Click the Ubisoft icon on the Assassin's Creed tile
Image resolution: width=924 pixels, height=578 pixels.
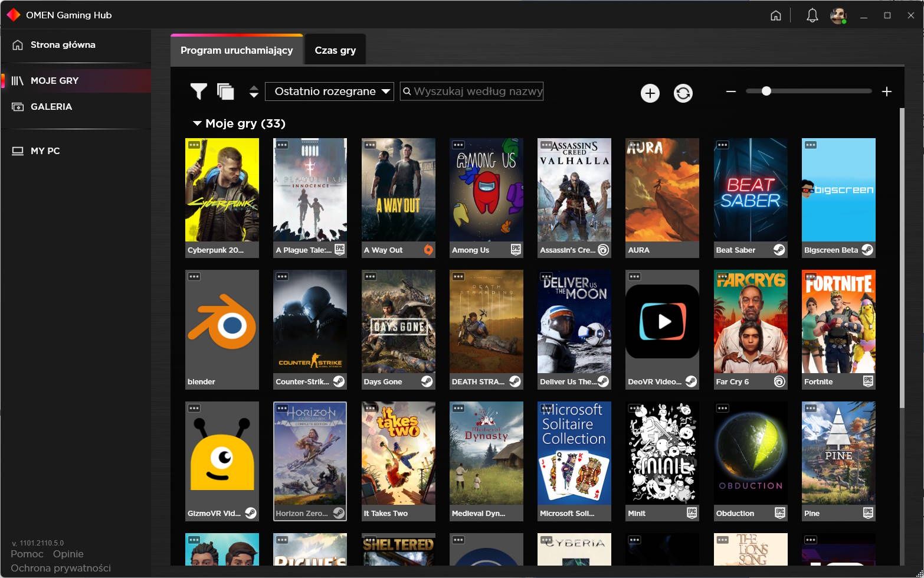tap(603, 250)
